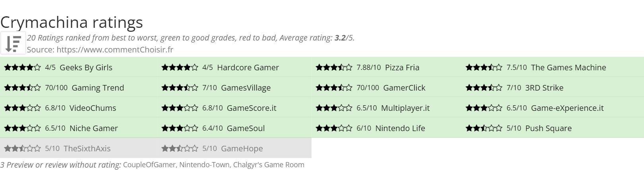Open the Nintendo Life review
The width and height of the screenshot is (644, 170).
(400, 128)
